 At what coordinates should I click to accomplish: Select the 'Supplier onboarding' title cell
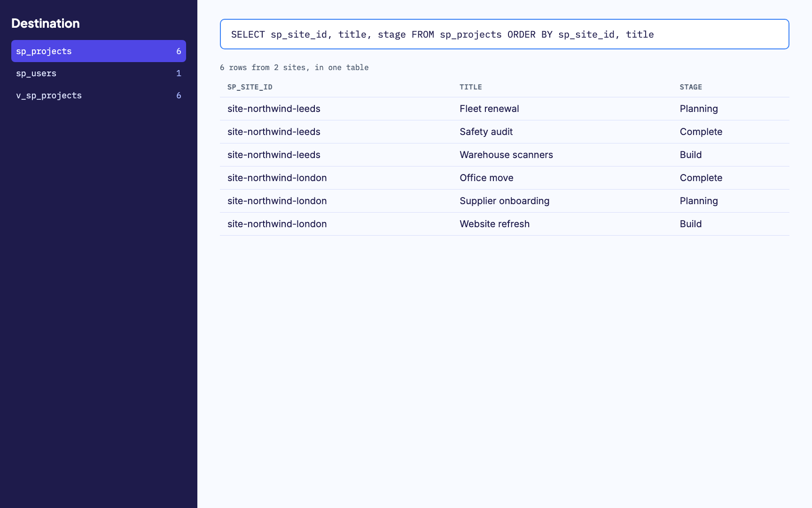pyautogui.click(x=504, y=201)
